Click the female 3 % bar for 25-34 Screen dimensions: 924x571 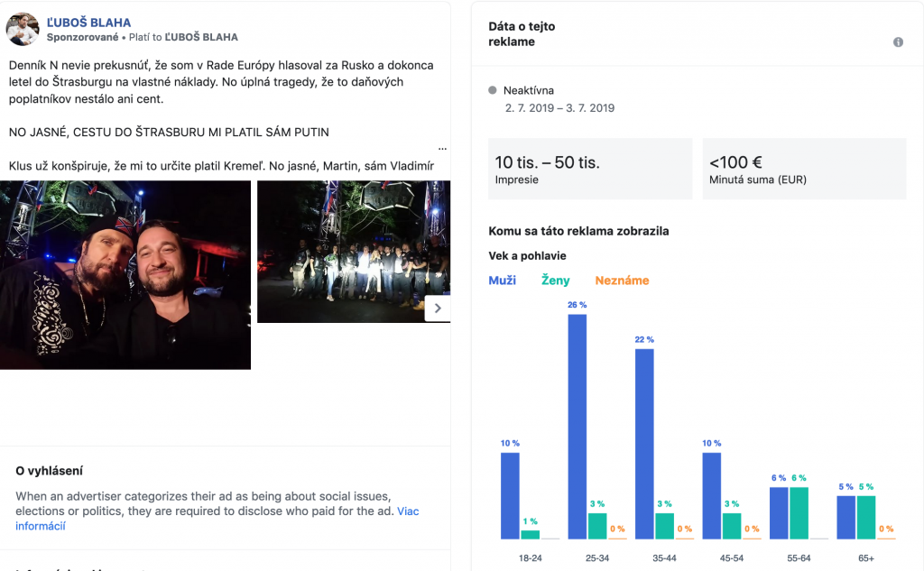click(x=597, y=526)
